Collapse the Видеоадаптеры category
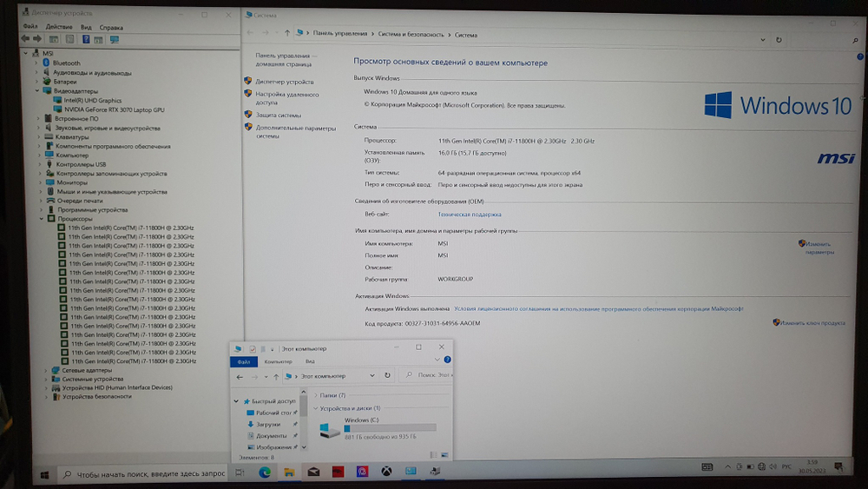The width and height of the screenshot is (868, 489). click(x=37, y=90)
